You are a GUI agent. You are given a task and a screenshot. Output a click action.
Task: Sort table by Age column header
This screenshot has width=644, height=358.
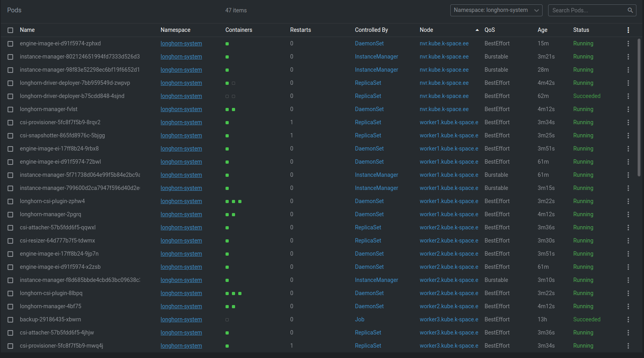pyautogui.click(x=542, y=30)
